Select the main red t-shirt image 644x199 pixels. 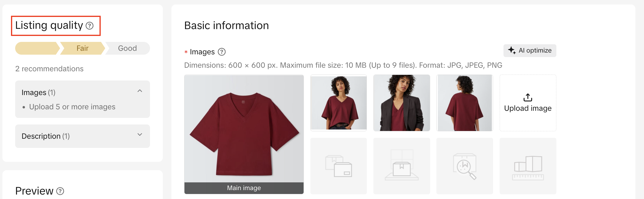coord(244,128)
